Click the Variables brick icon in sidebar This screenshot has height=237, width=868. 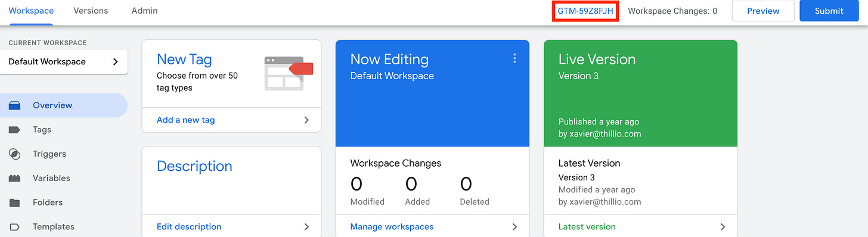[15, 178]
